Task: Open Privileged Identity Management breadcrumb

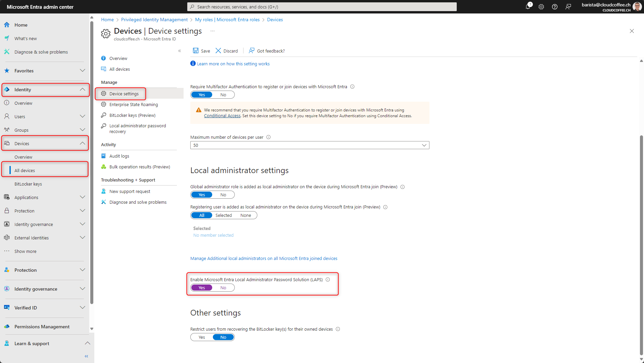Action: (154, 20)
